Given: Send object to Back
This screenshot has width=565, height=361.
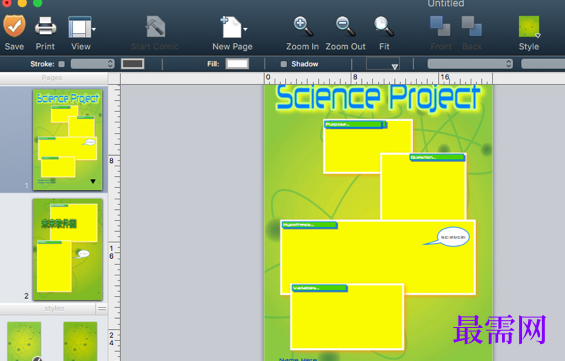Looking at the screenshot, I should 472,26.
